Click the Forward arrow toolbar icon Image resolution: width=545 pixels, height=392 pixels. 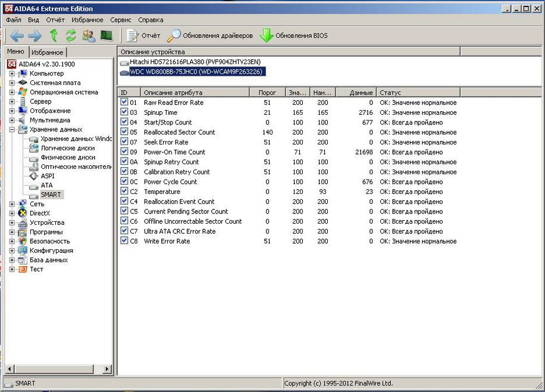point(35,36)
